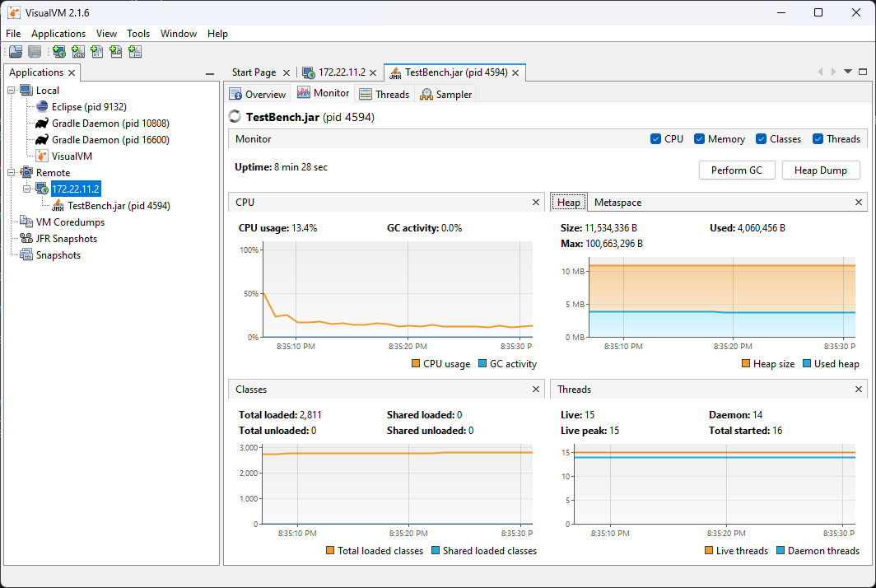This screenshot has width=876, height=588.
Task: Click the Add VM Coredump toolbar icon
Action: [x=97, y=52]
